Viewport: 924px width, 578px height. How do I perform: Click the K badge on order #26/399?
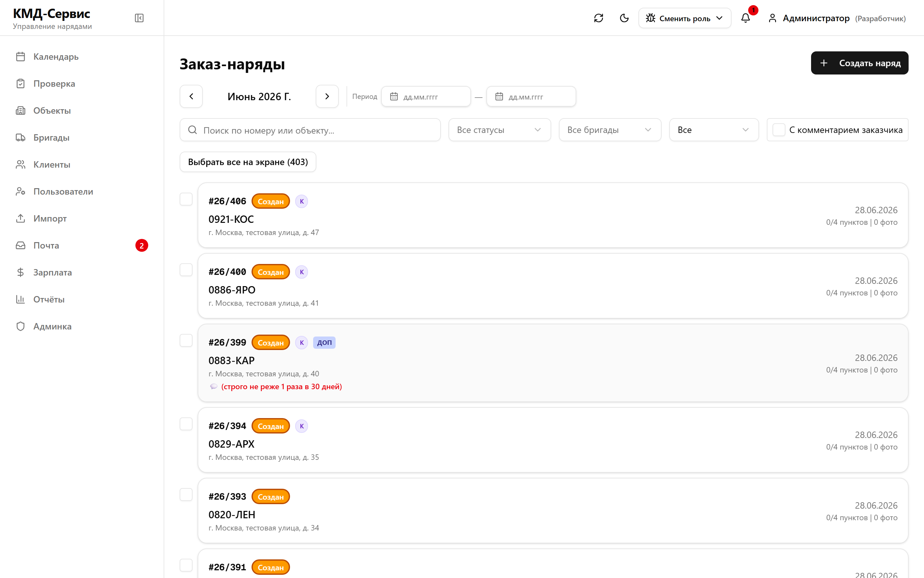(x=302, y=343)
